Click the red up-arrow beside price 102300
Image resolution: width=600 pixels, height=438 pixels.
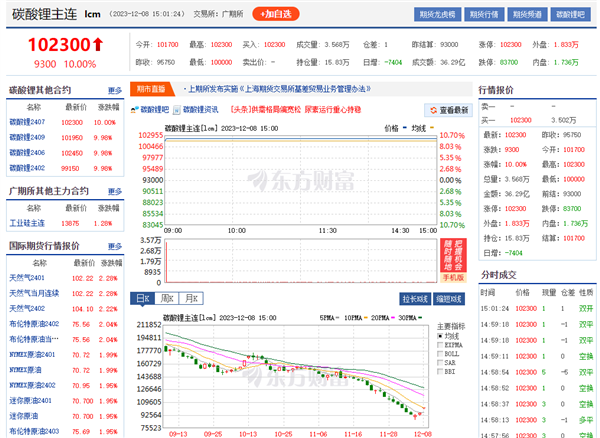[x=97, y=45]
